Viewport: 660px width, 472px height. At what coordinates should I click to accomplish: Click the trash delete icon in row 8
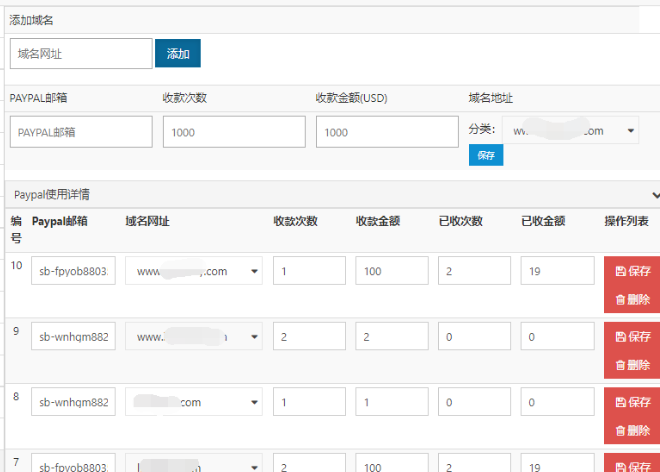pyautogui.click(x=621, y=430)
